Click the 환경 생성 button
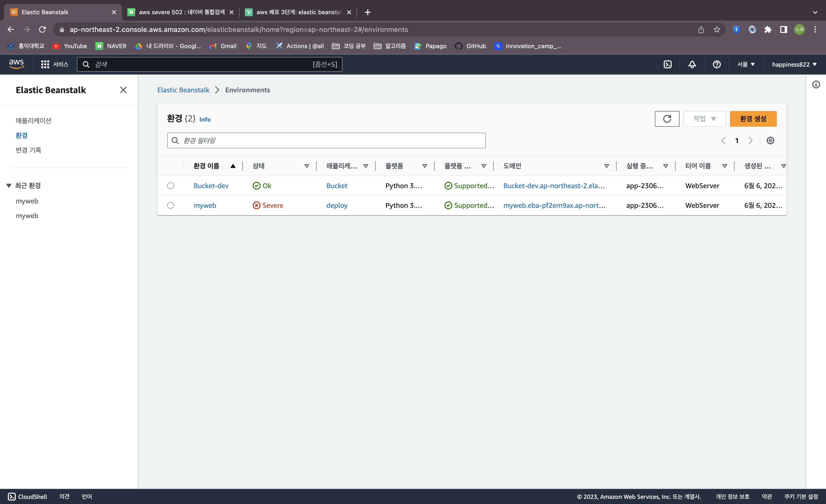 point(753,119)
